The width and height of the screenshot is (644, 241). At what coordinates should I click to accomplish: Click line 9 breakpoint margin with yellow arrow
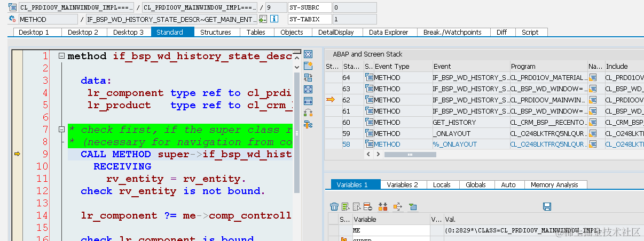[x=17, y=154]
